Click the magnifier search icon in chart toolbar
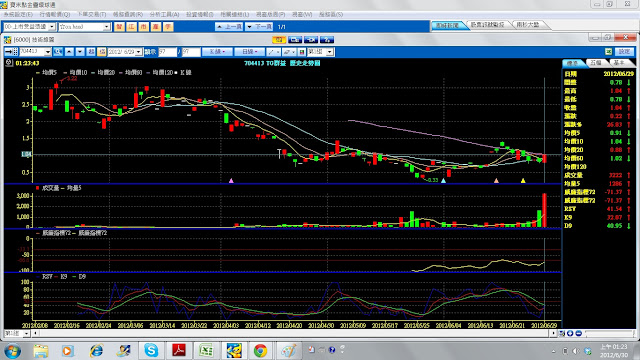Screen dimensions: 640x360 (x=58, y=52)
